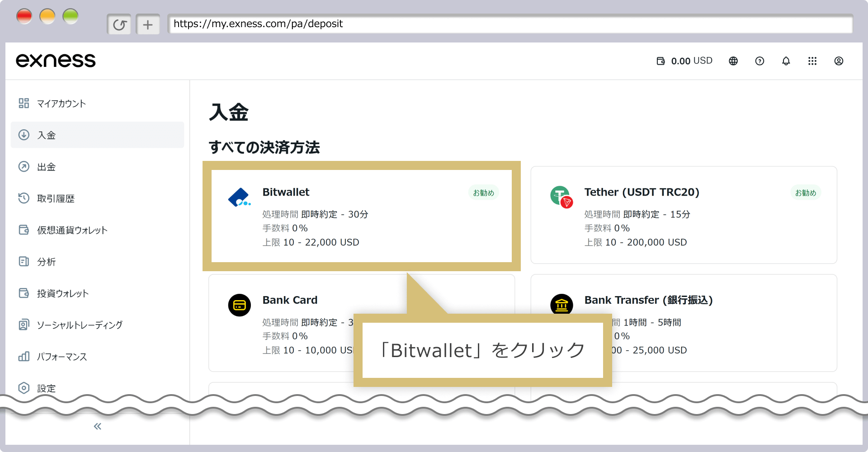
Task: Open the notifications bell icon
Action: coord(786,61)
